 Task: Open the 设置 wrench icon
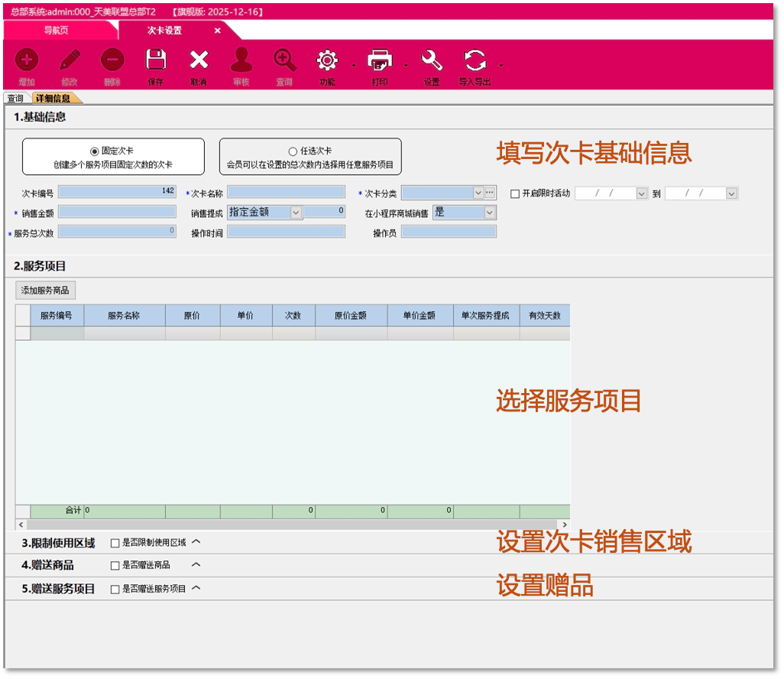(432, 60)
